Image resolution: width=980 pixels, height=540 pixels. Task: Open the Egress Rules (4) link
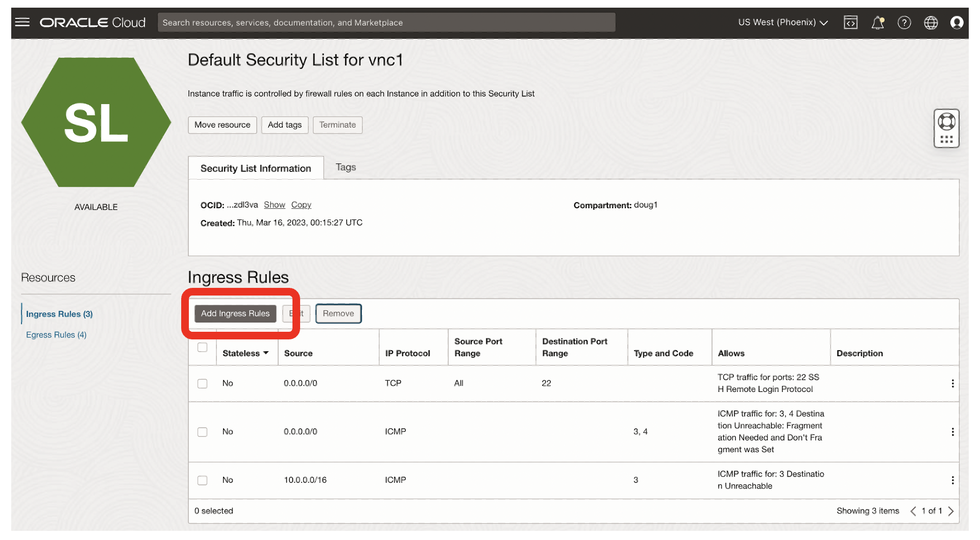click(56, 334)
